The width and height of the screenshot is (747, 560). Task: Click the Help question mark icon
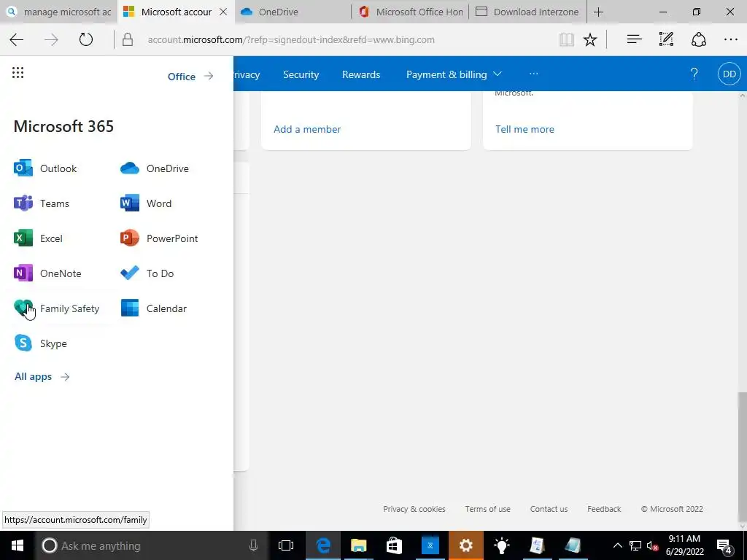pos(694,74)
